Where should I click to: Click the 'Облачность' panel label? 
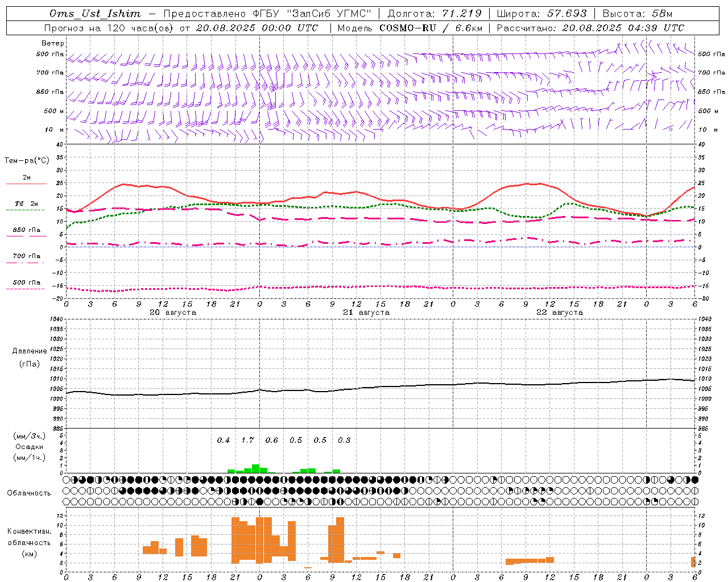(x=29, y=493)
